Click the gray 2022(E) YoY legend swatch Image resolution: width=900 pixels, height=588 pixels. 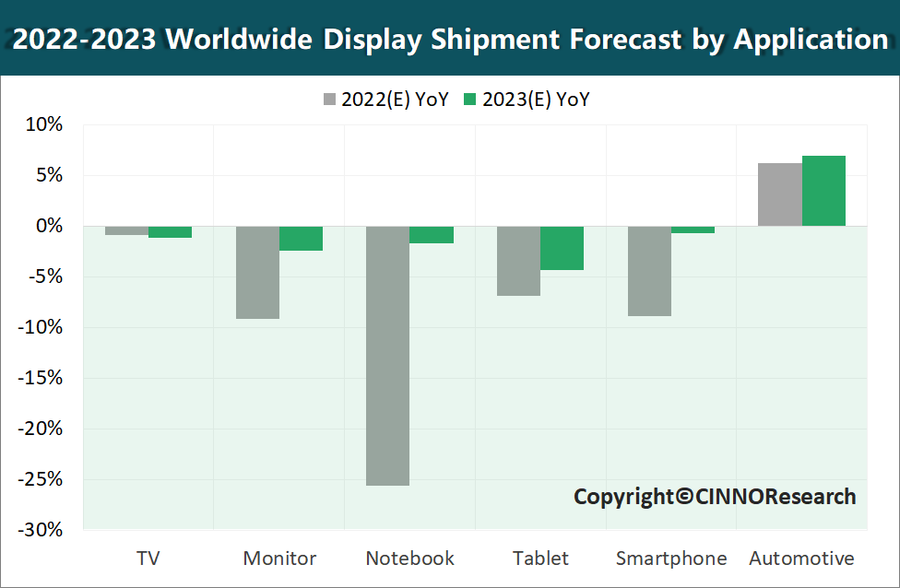tap(331, 100)
